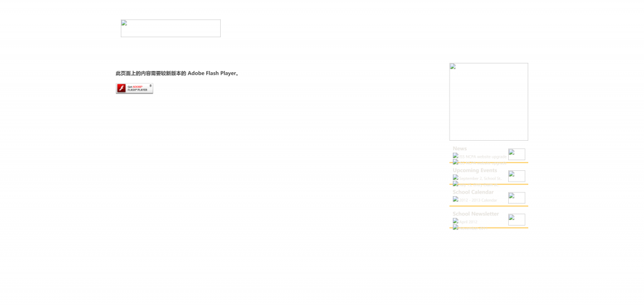Click the bullet icon before September 2 event
The image size is (644, 306).
[455, 178]
